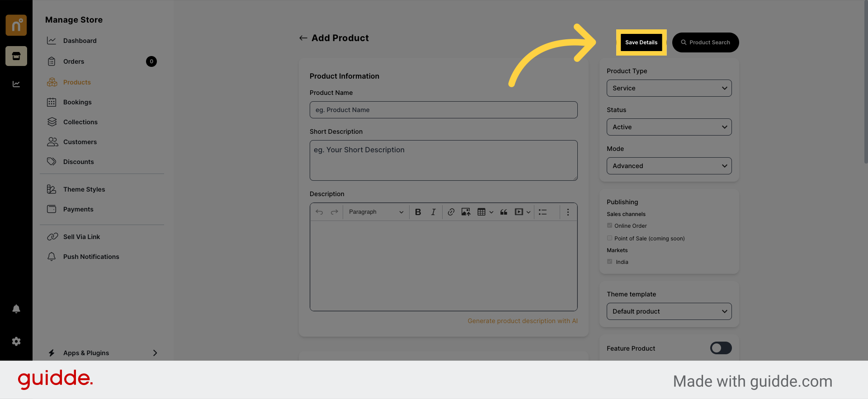868x399 pixels.
Task: Expand media options dropdown arrow
Action: click(x=528, y=212)
